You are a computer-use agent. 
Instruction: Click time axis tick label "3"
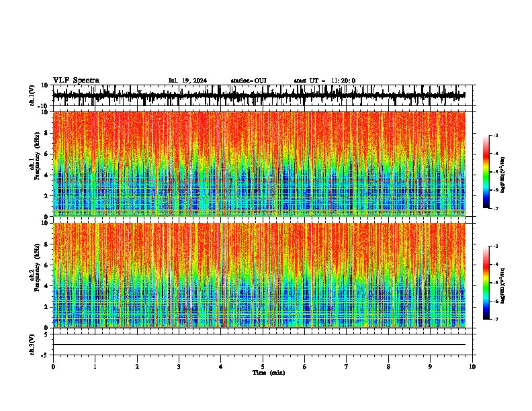pyautogui.click(x=179, y=367)
